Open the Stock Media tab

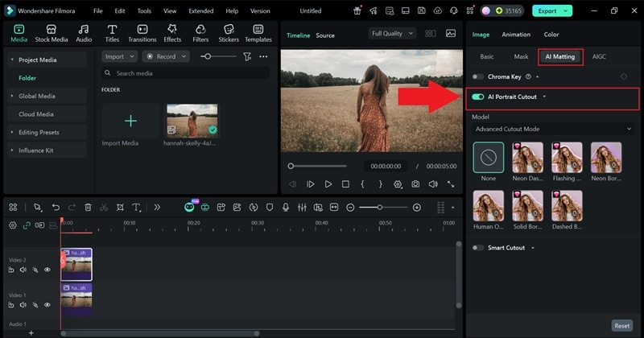51,33
